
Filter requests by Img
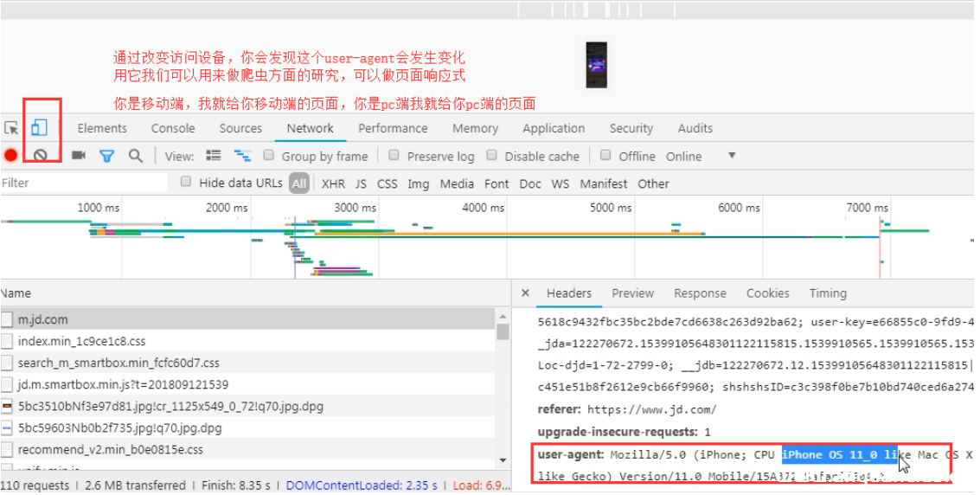pyautogui.click(x=418, y=183)
